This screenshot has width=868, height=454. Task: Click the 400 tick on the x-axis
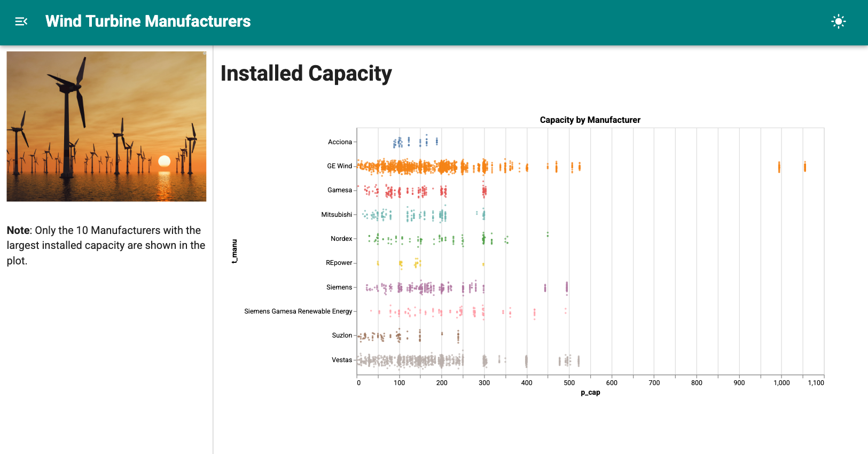(x=527, y=383)
